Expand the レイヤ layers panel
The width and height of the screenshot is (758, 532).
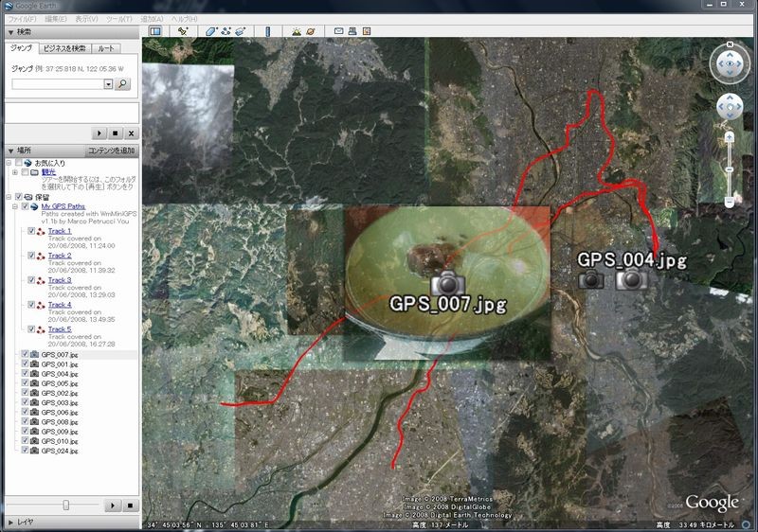pos(10,522)
